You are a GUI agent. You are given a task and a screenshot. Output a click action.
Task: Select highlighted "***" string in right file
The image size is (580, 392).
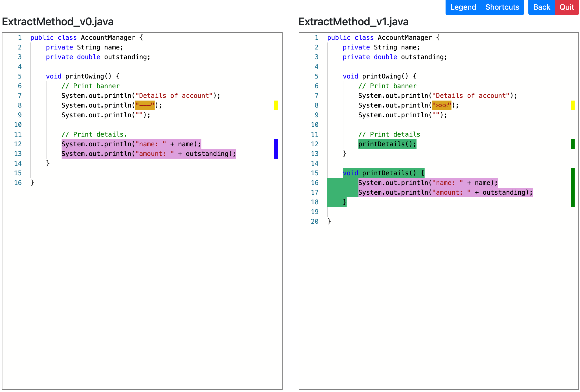point(442,105)
